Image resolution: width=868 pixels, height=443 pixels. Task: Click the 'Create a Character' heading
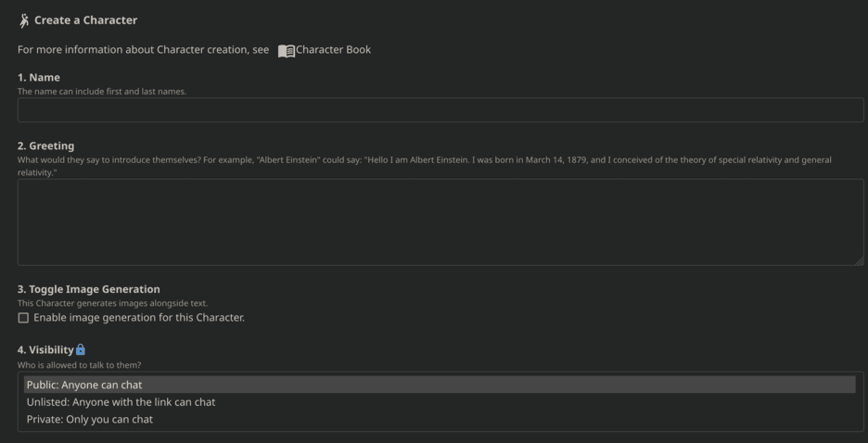coord(85,20)
